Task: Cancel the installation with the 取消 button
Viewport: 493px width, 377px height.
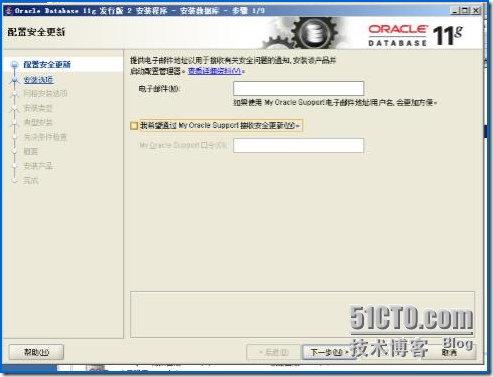Action: click(x=449, y=352)
